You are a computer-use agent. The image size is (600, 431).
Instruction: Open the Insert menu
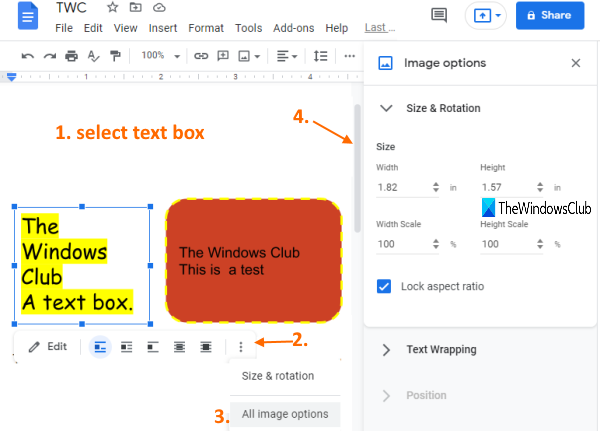click(163, 28)
